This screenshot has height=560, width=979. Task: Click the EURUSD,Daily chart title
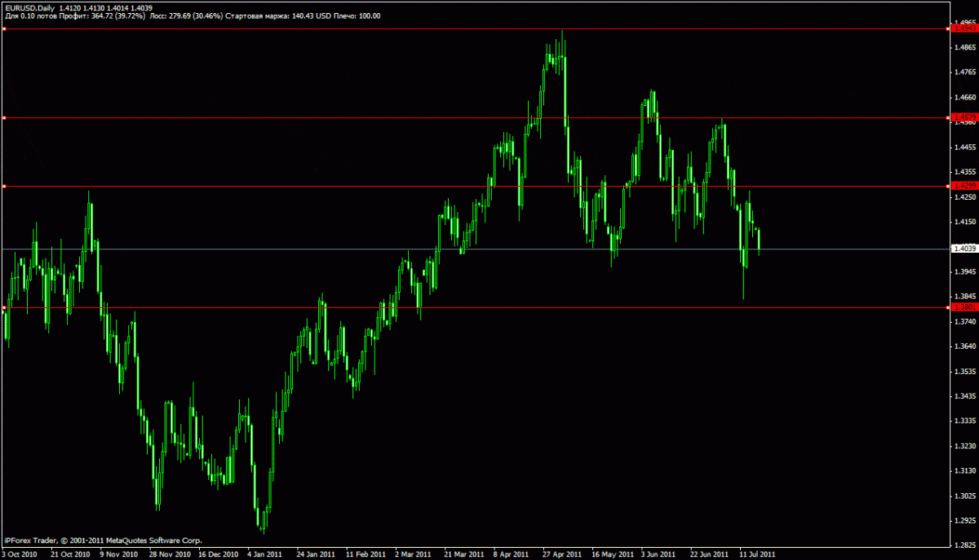[29, 7]
